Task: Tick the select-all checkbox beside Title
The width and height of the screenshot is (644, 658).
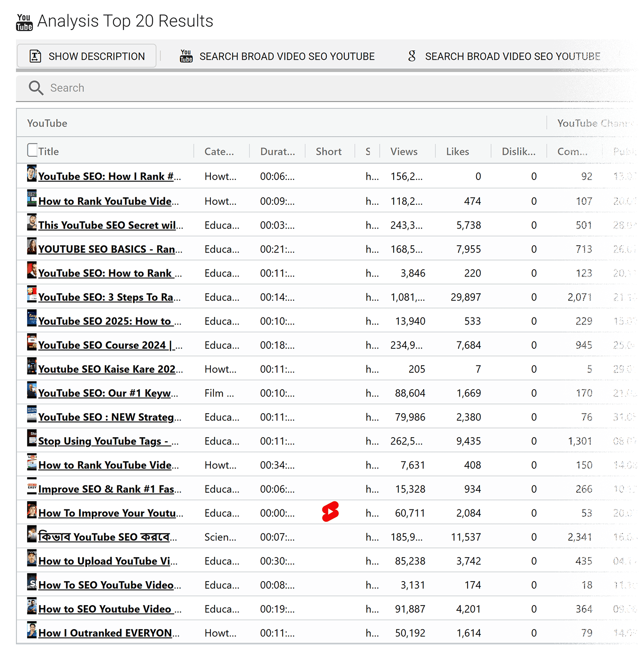Action: click(32, 150)
